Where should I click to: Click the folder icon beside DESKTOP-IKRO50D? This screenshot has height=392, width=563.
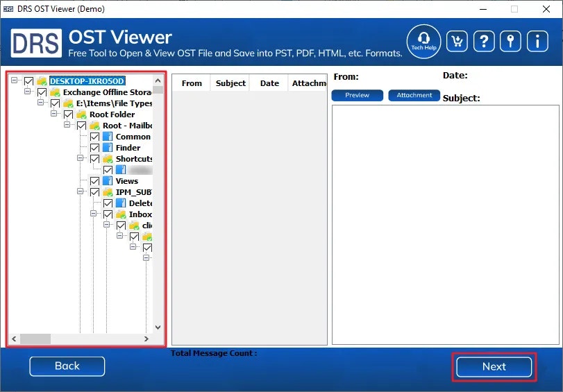[42, 81]
